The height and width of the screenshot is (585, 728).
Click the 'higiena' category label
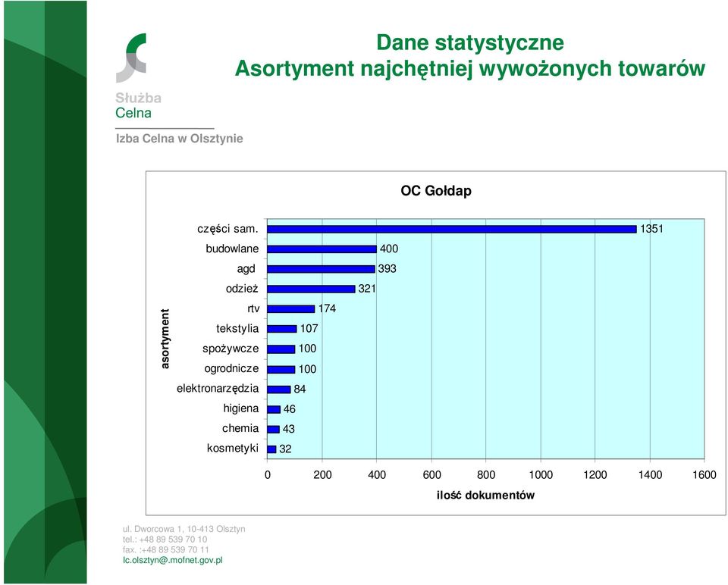coord(241,408)
